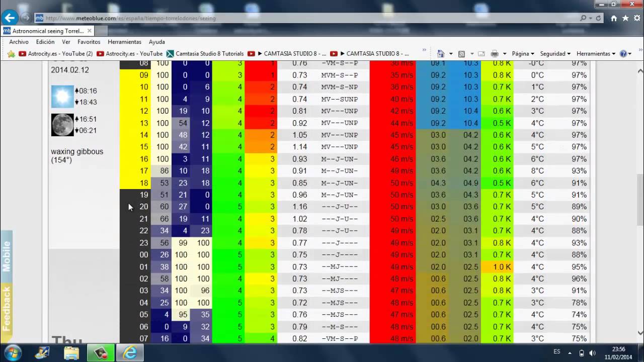Image resolution: width=644 pixels, height=362 pixels.
Task: Click the meteoblue URL address field
Action: tap(307, 18)
